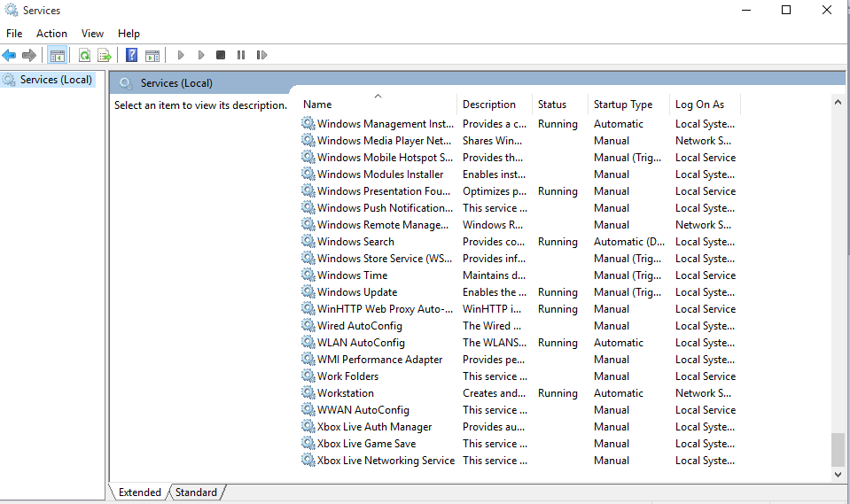Select the Windows Remote Manage... service

[383, 224]
